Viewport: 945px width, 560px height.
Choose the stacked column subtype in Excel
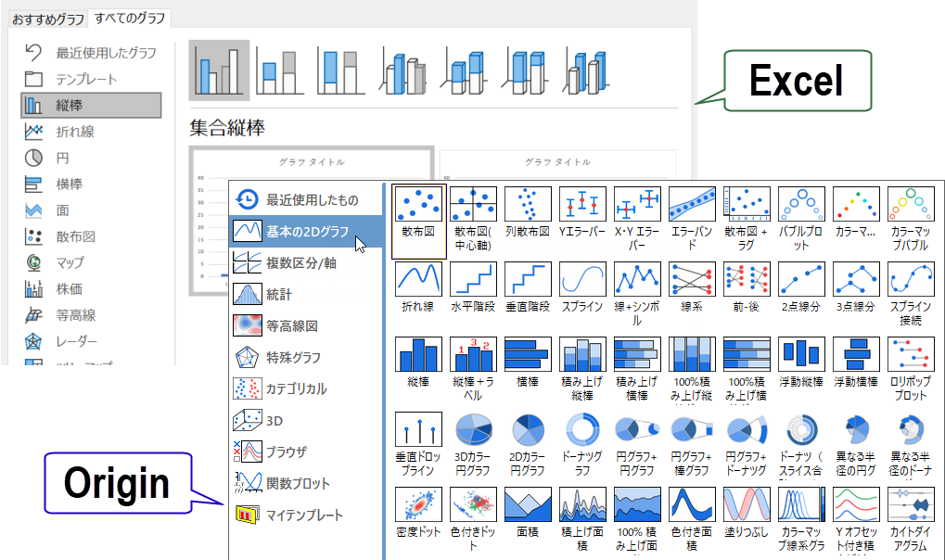coord(280,71)
